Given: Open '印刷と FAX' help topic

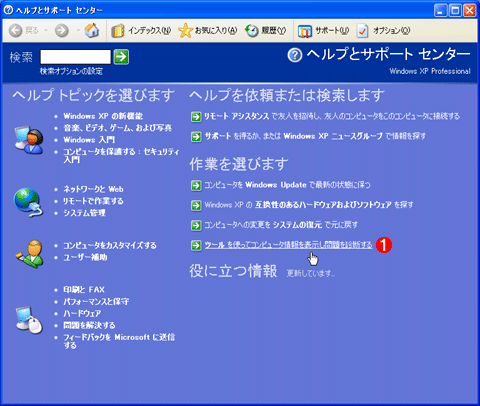Looking at the screenshot, I should tap(84, 289).
